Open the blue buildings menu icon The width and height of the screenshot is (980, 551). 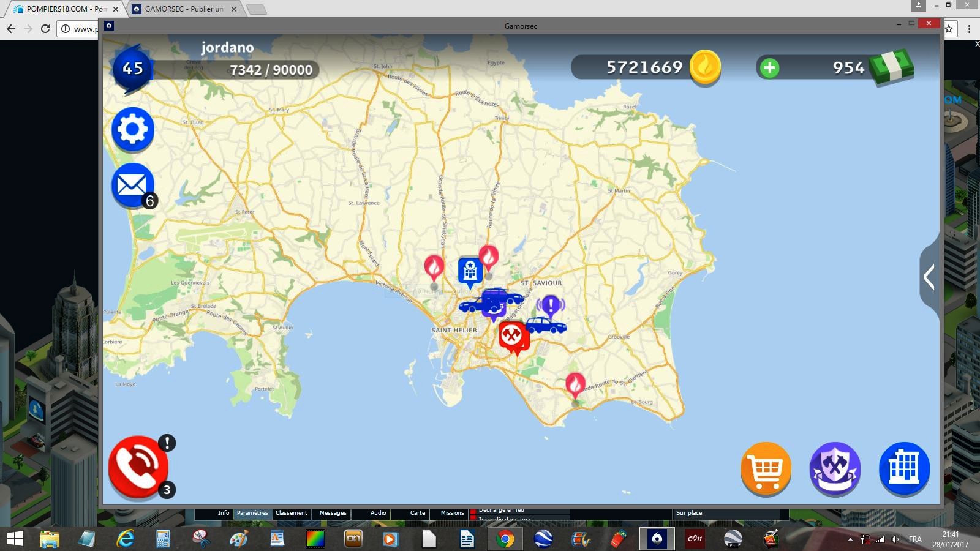(904, 468)
